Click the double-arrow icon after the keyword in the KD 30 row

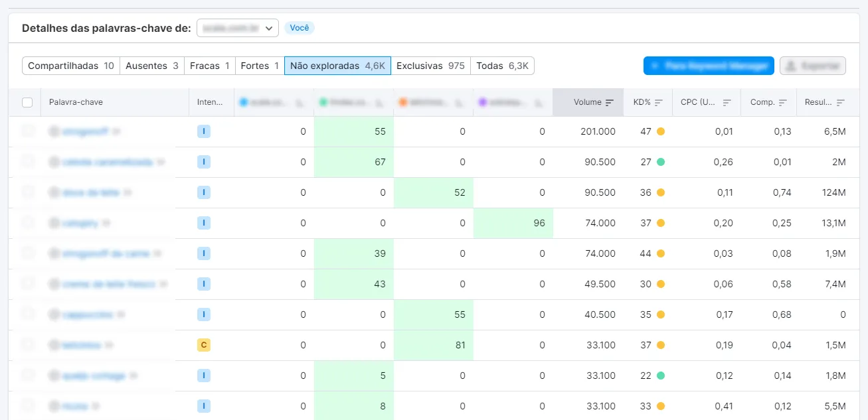[163, 284]
